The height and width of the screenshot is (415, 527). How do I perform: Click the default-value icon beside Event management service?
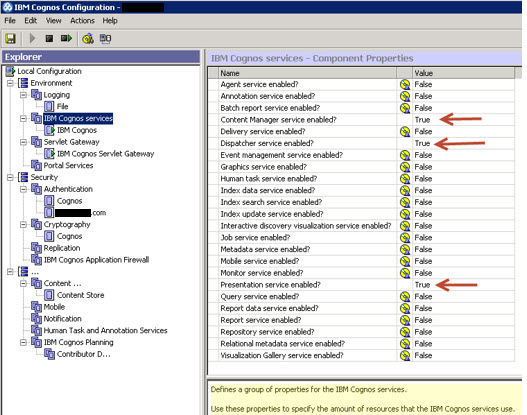[405, 155]
